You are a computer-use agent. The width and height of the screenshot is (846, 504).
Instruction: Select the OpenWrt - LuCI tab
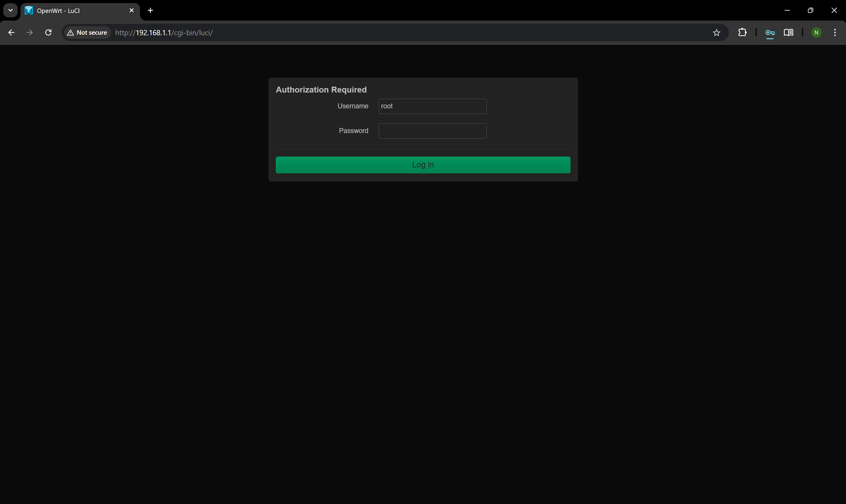pos(68,10)
